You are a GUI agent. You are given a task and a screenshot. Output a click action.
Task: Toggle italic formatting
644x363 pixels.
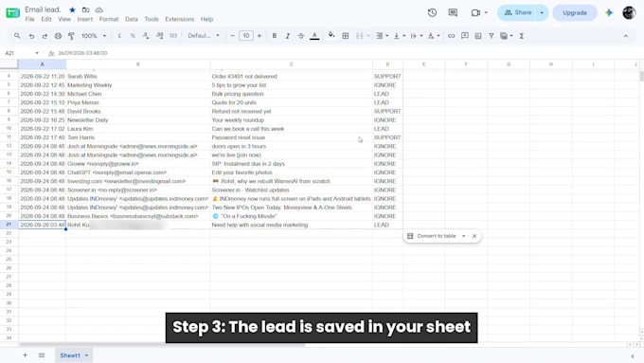[x=288, y=36]
